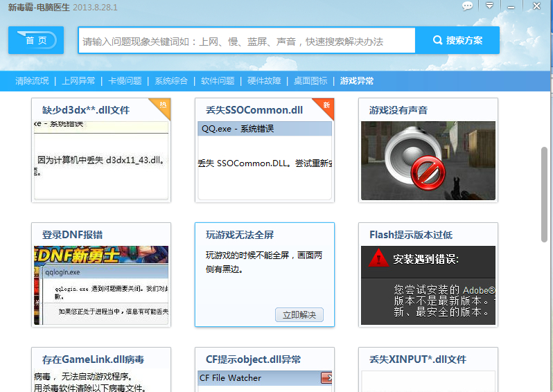
Task: Switch to 上网异常 tab
Action: 78,81
